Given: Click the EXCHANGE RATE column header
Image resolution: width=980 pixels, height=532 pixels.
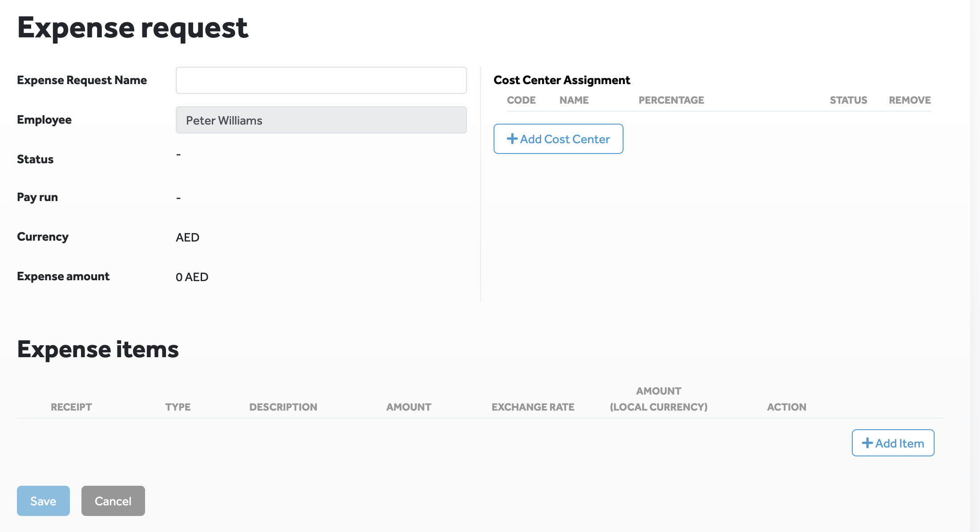Looking at the screenshot, I should (533, 407).
